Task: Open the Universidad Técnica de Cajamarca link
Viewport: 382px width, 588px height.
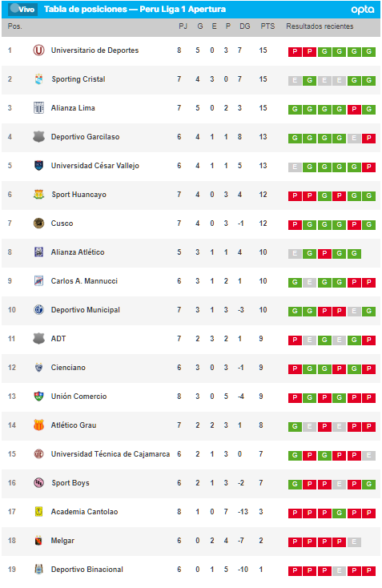Action: tap(111, 453)
